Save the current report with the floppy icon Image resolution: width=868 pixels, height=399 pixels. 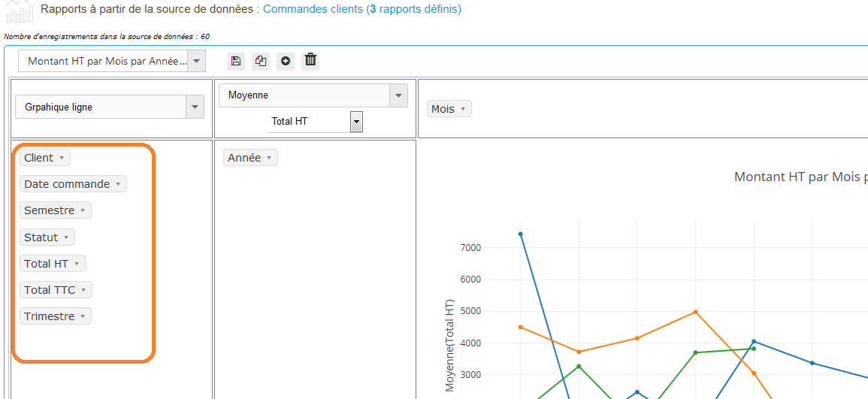236,61
